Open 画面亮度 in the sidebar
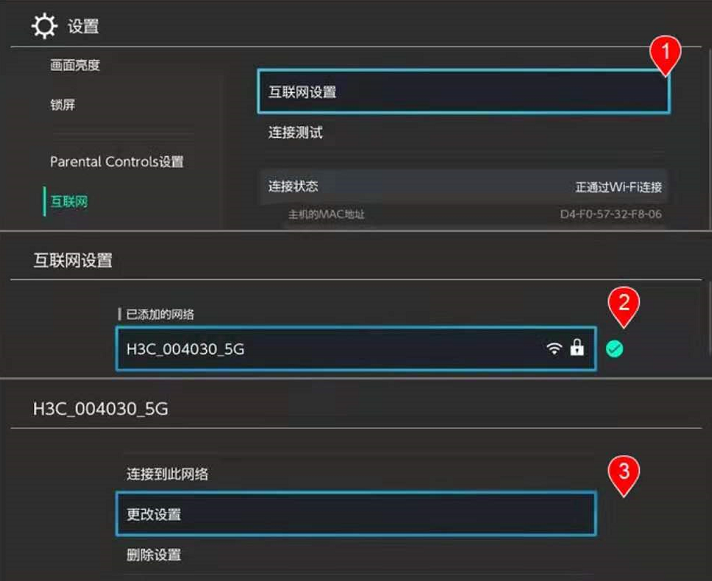This screenshot has width=712, height=581. coord(76,66)
